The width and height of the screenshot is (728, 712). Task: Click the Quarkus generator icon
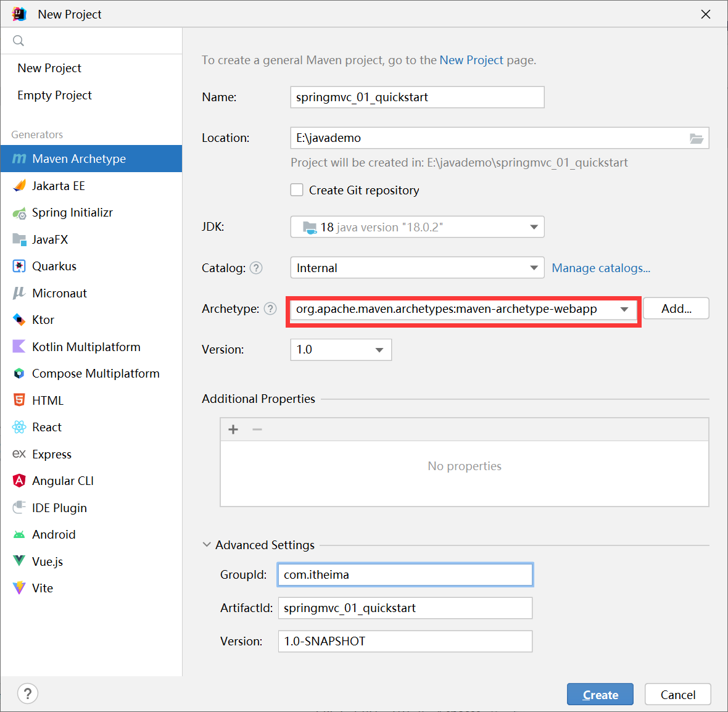click(x=19, y=266)
